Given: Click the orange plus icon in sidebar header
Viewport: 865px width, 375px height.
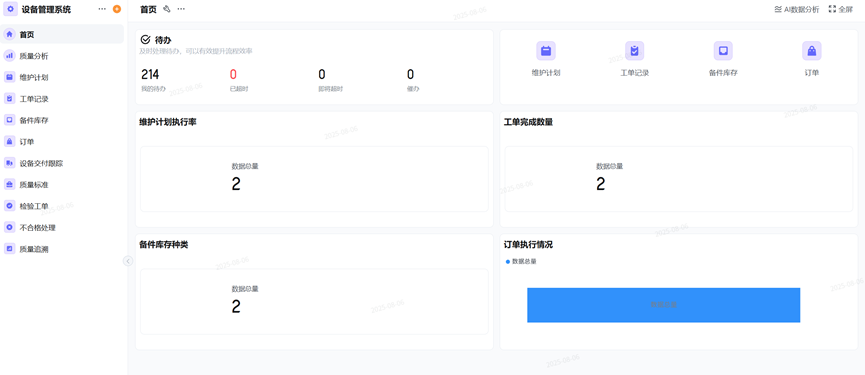Looking at the screenshot, I should pos(116,9).
